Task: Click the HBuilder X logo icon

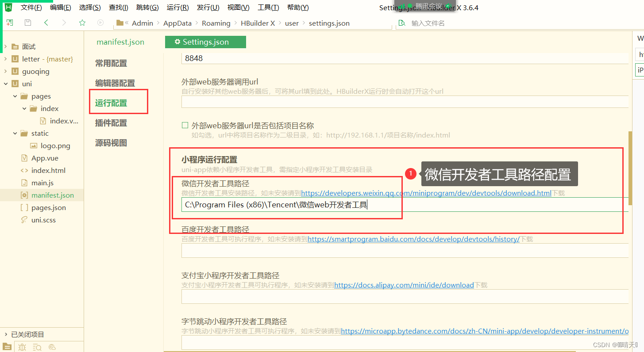Action: point(8,8)
